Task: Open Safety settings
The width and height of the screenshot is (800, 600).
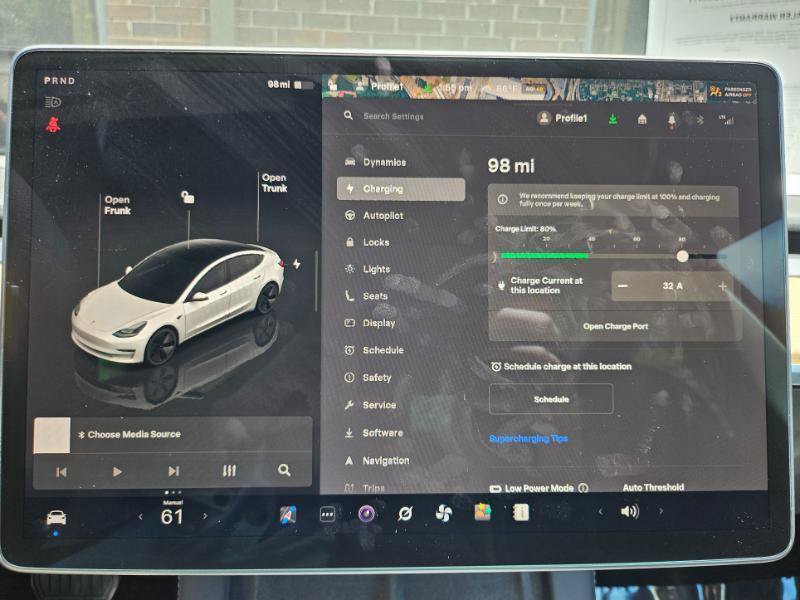Action: pos(368,378)
